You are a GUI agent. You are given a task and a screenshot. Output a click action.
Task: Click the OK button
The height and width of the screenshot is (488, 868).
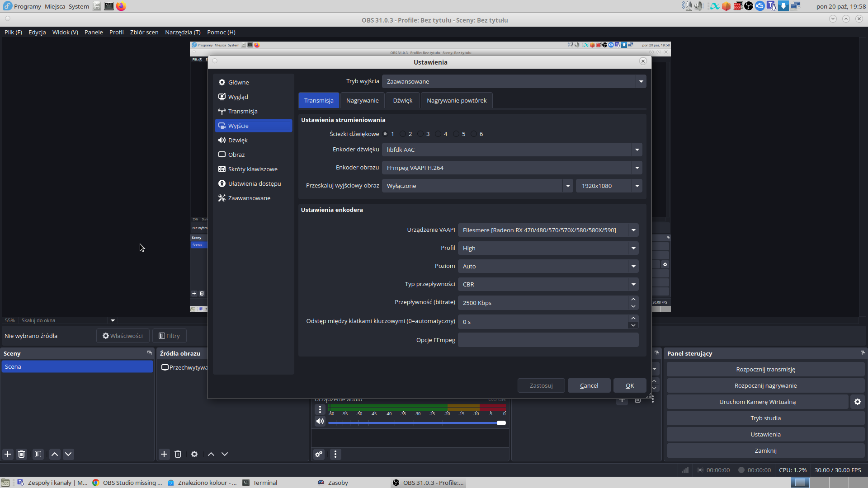(x=630, y=385)
